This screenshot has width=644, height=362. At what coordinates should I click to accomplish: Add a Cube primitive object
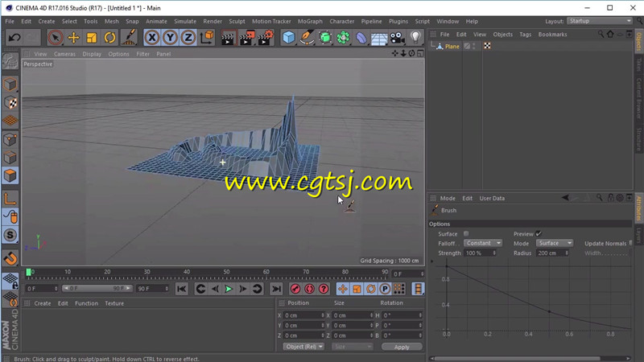click(289, 38)
